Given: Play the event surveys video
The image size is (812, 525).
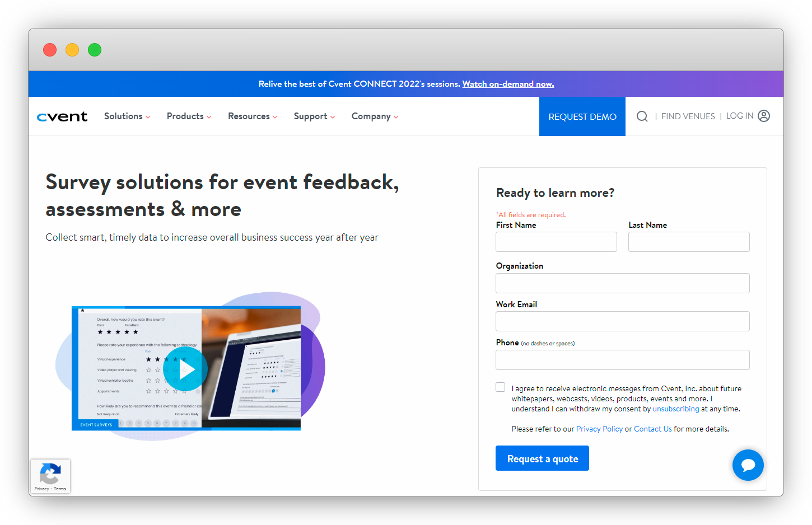Looking at the screenshot, I should 186,369.
